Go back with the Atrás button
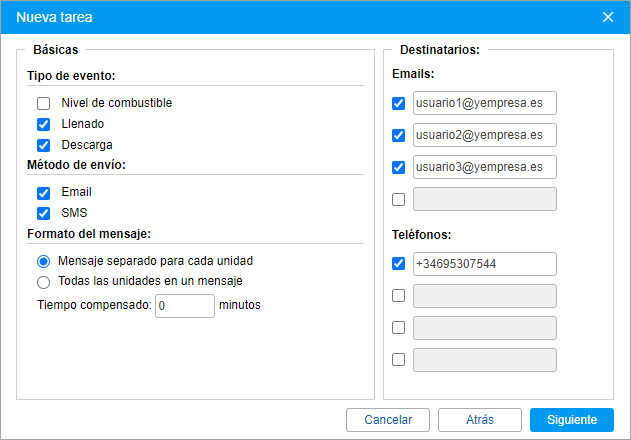The height and width of the screenshot is (440, 631). click(x=480, y=420)
